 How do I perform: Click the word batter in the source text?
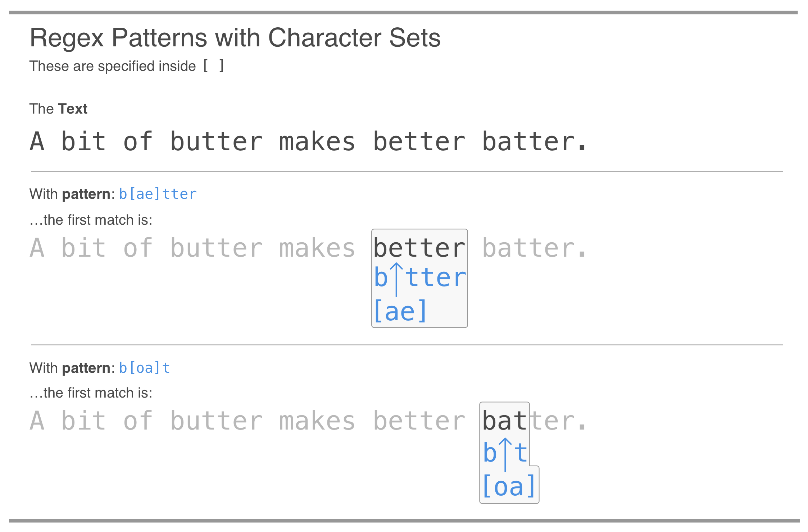528,141
